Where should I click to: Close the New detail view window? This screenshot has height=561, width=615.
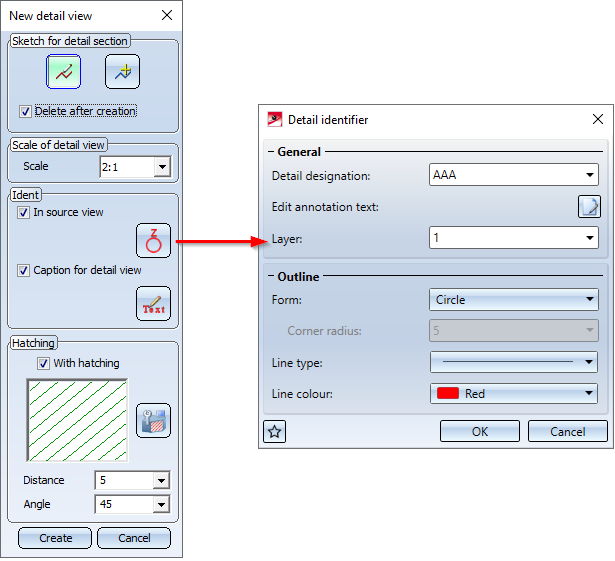(167, 15)
